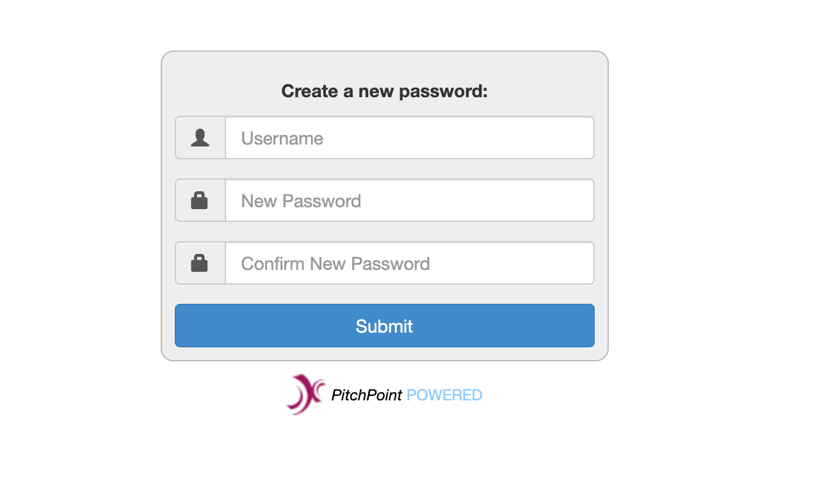
Task: Click the PitchPoint POWERED branding link
Action: (405, 395)
